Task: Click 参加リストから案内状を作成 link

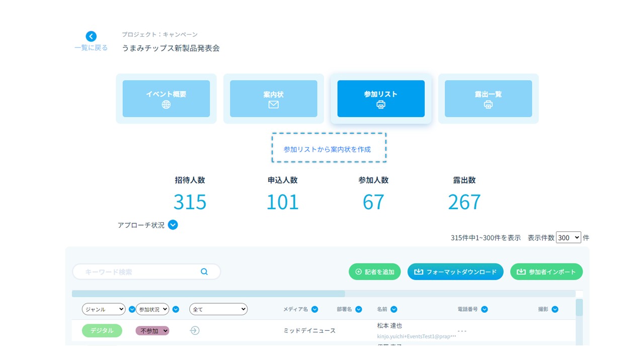Action: tap(327, 149)
